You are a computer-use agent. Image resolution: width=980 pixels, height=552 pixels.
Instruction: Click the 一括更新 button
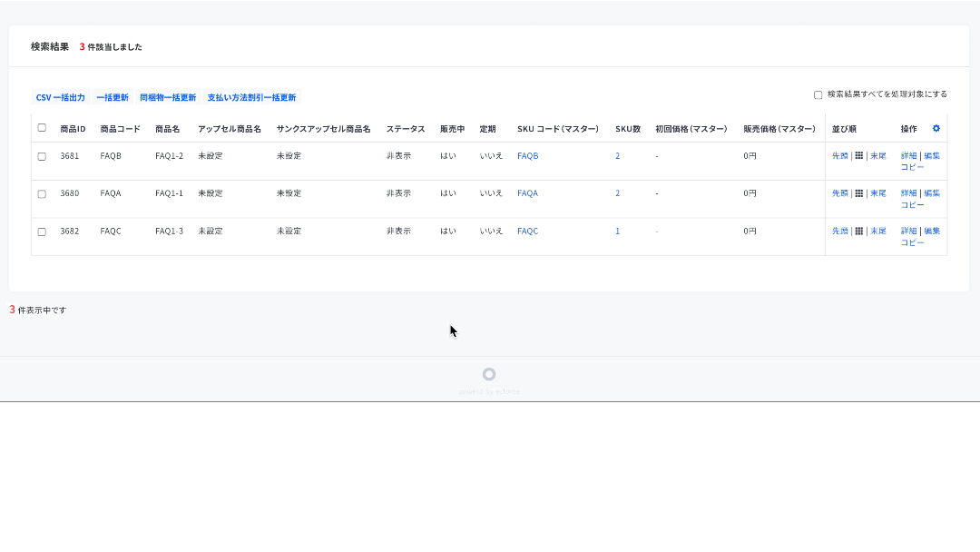(x=114, y=96)
